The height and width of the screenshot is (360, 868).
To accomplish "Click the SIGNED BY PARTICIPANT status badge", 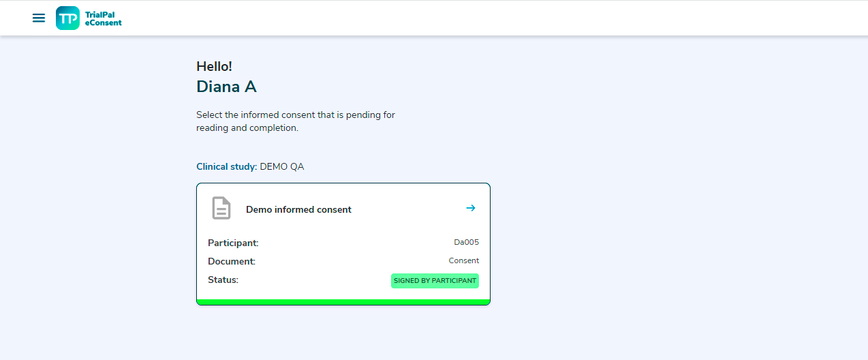I will pos(435,281).
